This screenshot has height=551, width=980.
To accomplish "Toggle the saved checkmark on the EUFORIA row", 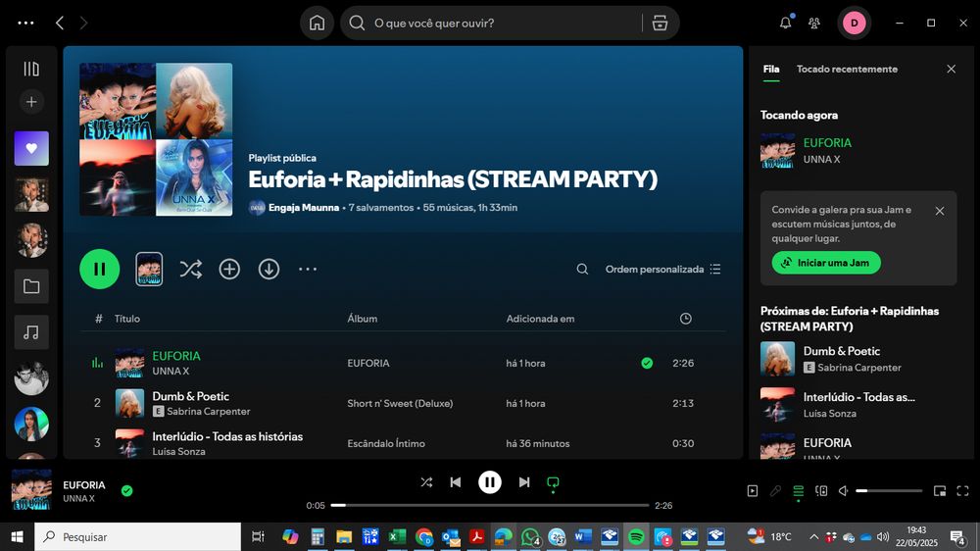I will (647, 363).
